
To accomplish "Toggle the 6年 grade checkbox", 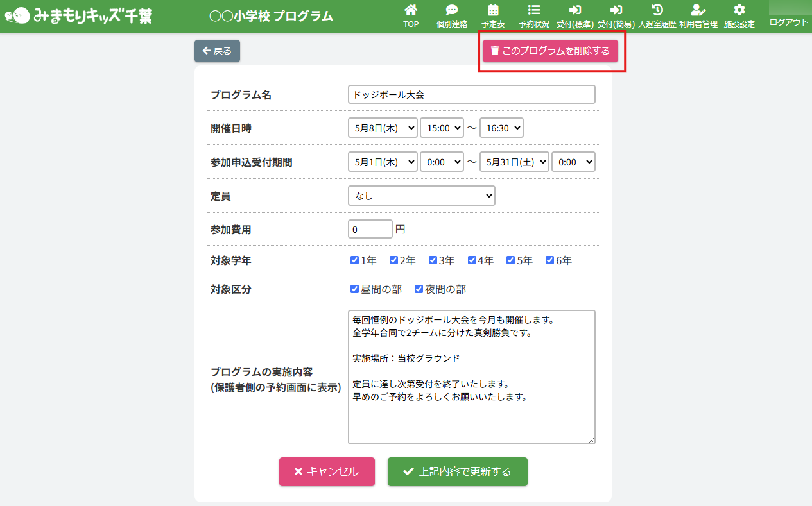I will pos(549,260).
